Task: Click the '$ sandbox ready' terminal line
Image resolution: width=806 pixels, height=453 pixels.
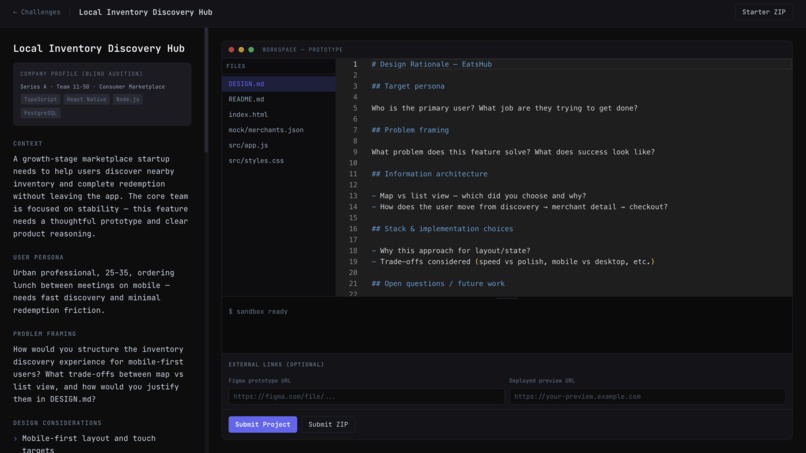Action: pyautogui.click(x=258, y=312)
